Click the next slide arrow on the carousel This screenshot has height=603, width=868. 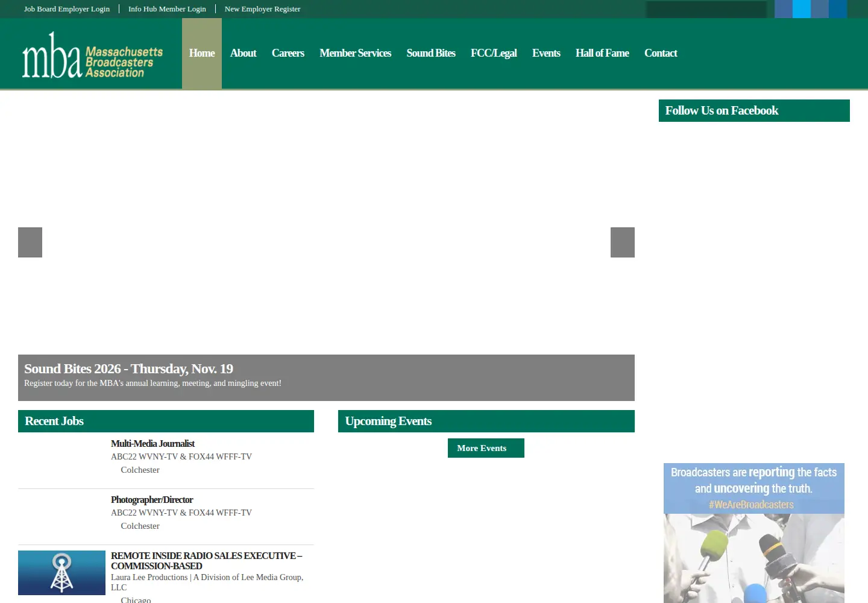click(623, 242)
